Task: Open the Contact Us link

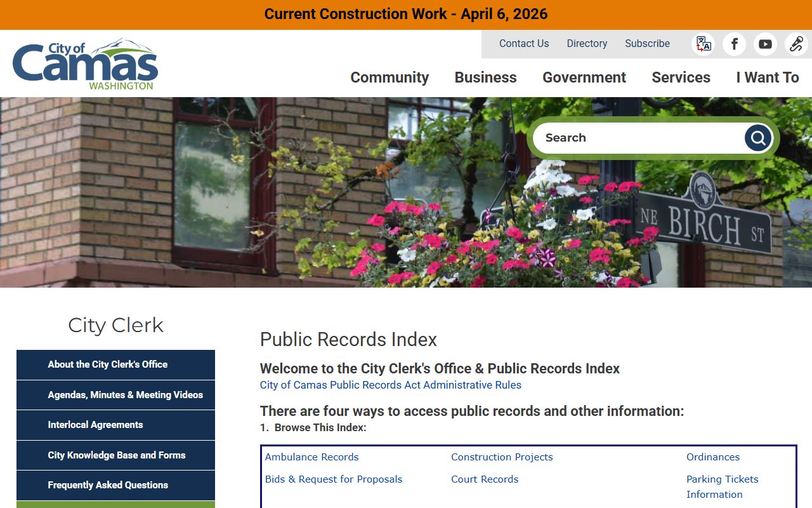Action: click(x=524, y=43)
